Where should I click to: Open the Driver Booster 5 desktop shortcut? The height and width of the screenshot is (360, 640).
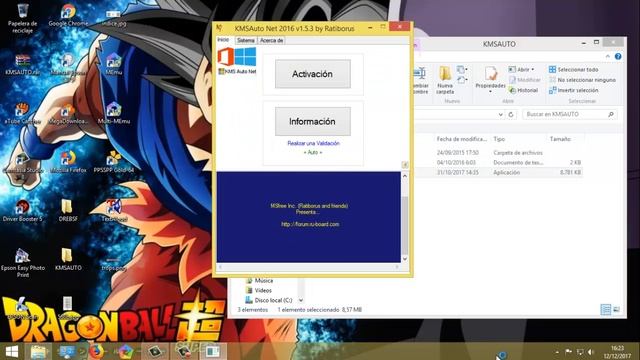[x=23, y=211]
